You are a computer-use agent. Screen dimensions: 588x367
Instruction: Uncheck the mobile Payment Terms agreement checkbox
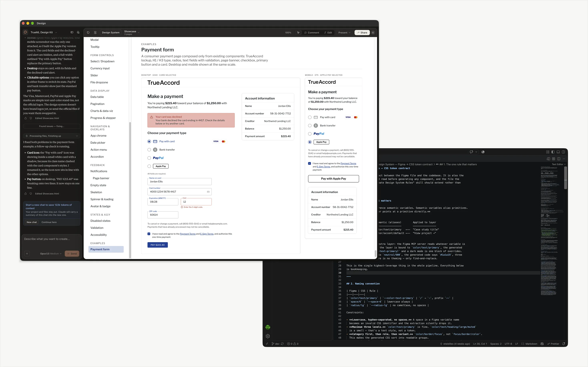[x=309, y=164]
